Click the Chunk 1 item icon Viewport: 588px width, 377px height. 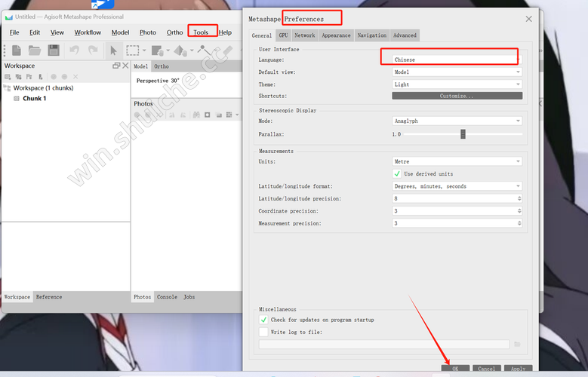click(x=17, y=99)
